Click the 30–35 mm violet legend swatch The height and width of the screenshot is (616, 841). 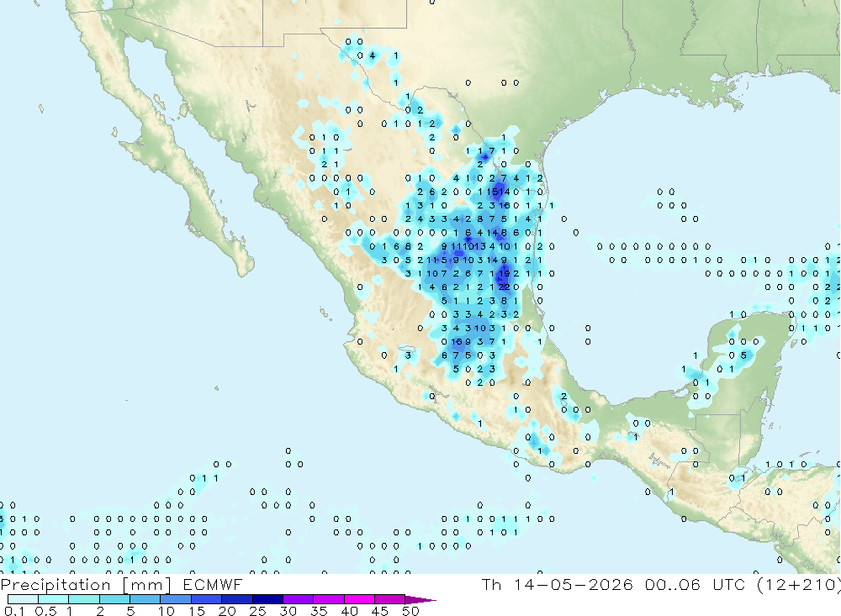point(298,599)
